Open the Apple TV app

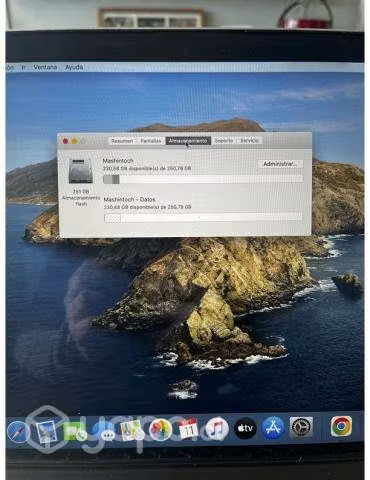pyautogui.click(x=245, y=428)
